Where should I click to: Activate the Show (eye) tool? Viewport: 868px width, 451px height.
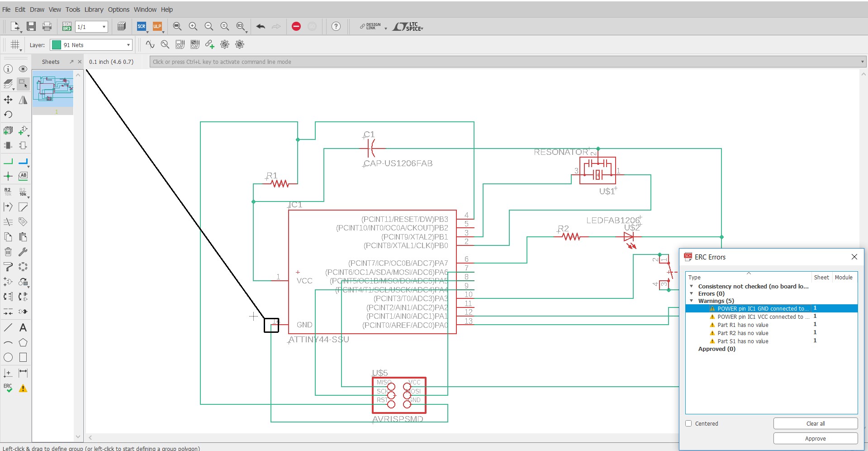(23, 69)
